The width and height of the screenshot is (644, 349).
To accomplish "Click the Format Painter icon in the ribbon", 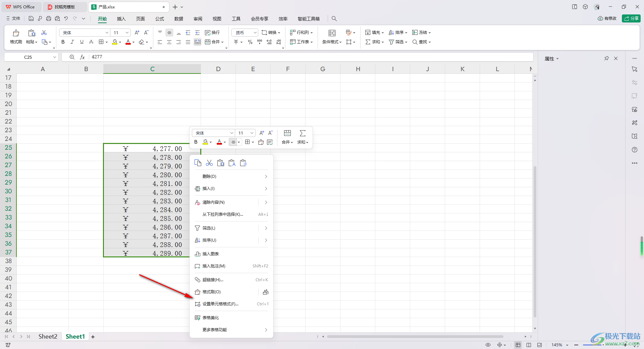I will coord(16,33).
